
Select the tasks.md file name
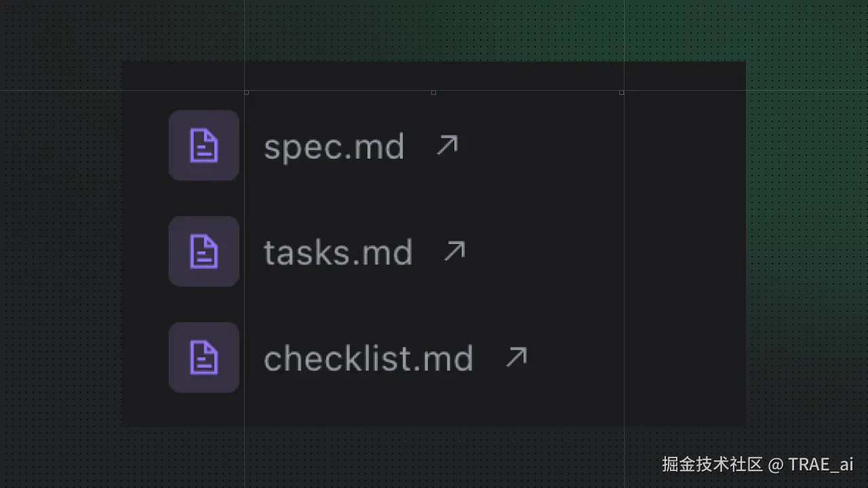tap(338, 253)
